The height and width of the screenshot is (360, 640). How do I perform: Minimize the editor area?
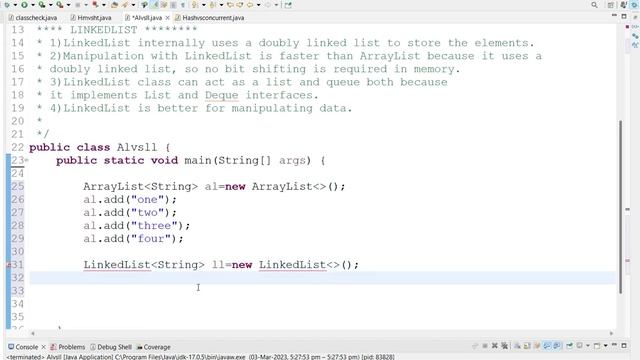tap(614, 16)
